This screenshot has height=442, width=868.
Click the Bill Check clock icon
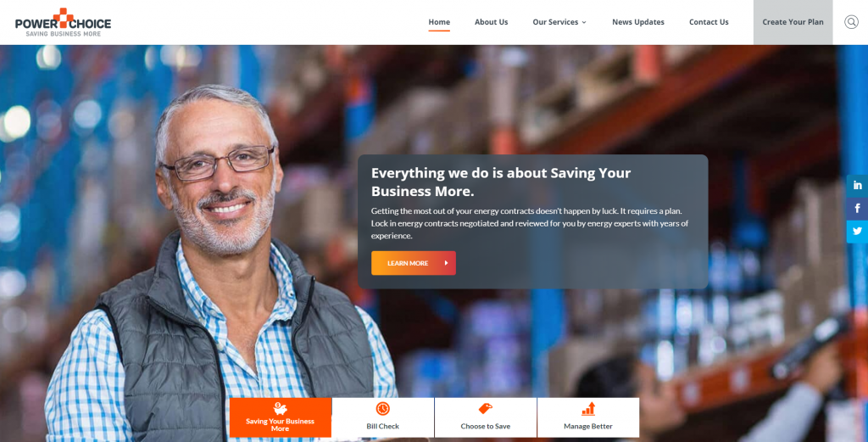point(382,409)
